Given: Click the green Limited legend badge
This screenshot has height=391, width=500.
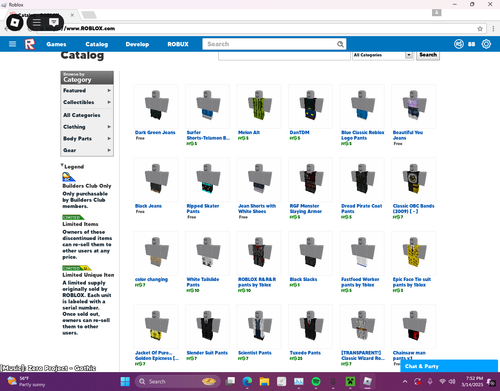Looking at the screenshot, I should pyautogui.click(x=73, y=217).
